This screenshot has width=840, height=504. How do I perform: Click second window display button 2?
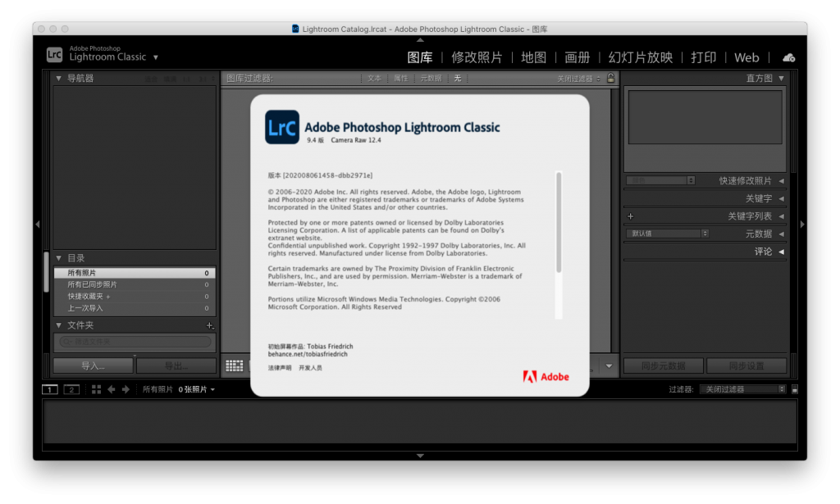pyautogui.click(x=71, y=389)
